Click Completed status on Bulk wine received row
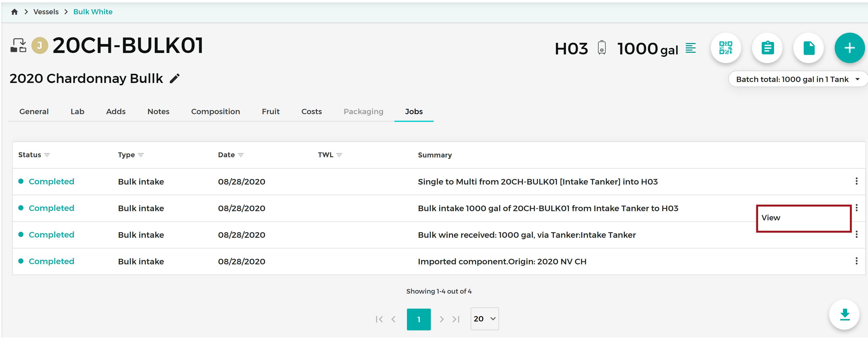Viewport: 868px width, 342px height. [x=51, y=235]
